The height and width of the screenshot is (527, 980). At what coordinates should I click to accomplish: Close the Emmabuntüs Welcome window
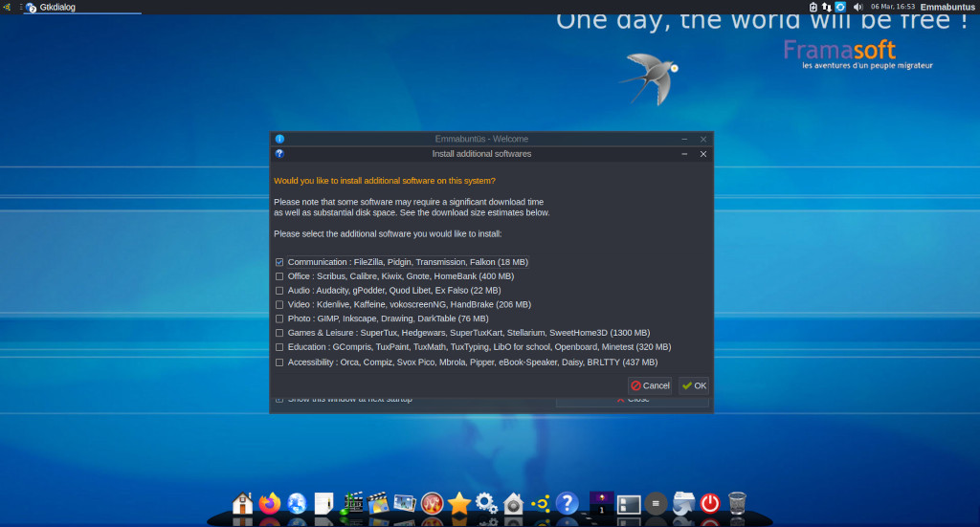click(703, 140)
